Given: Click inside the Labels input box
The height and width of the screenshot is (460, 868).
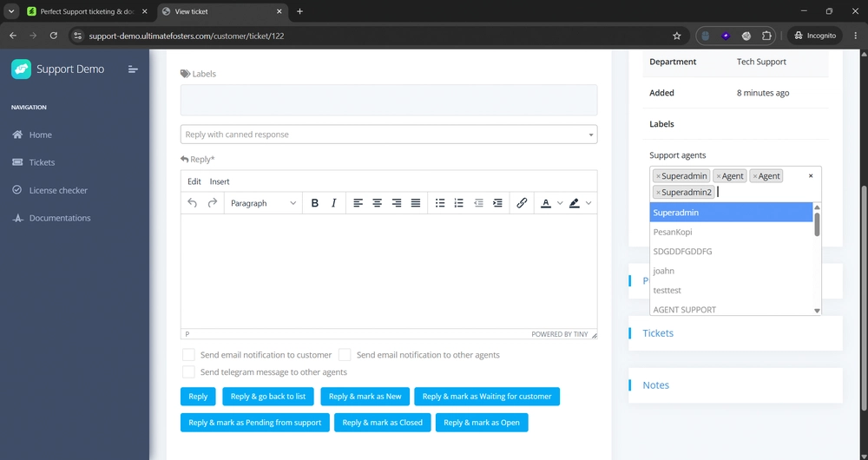Looking at the screenshot, I should click(x=389, y=100).
